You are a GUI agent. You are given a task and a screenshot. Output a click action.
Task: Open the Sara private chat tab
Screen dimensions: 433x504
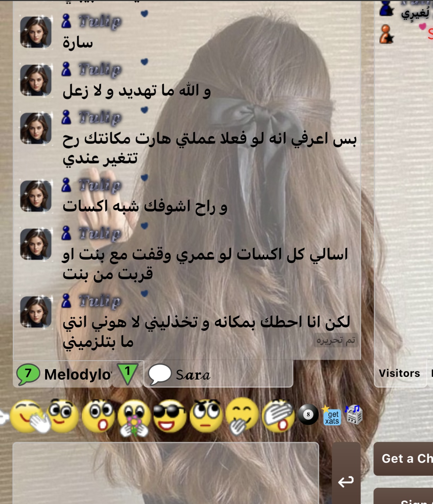click(x=218, y=374)
